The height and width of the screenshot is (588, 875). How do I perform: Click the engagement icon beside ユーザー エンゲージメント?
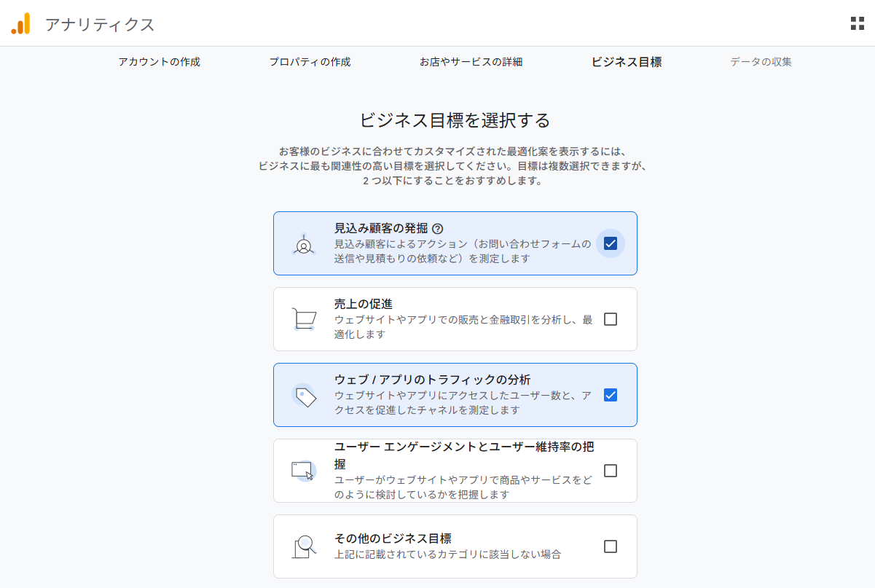(x=303, y=470)
